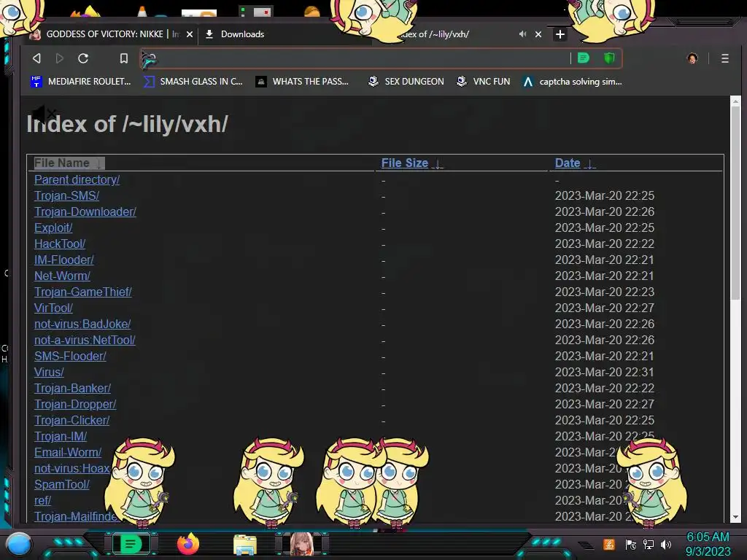This screenshot has width=747, height=560.
Task: Click the browser forward arrow
Action: (x=60, y=58)
